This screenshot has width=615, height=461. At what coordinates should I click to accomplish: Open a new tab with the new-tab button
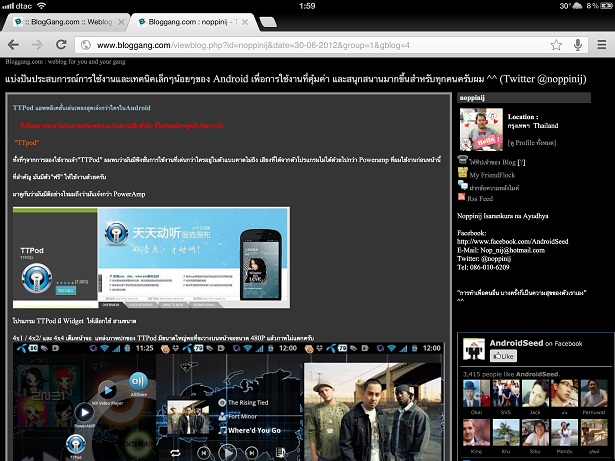click(x=268, y=22)
